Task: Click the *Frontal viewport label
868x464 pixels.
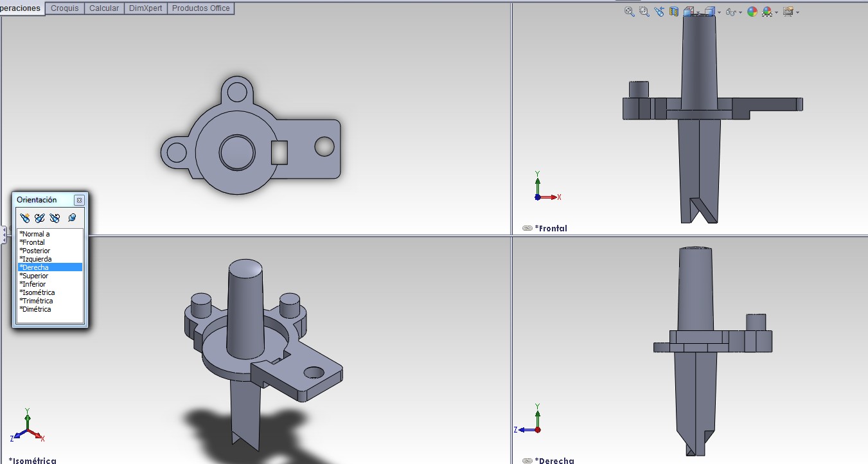Action: (551, 228)
